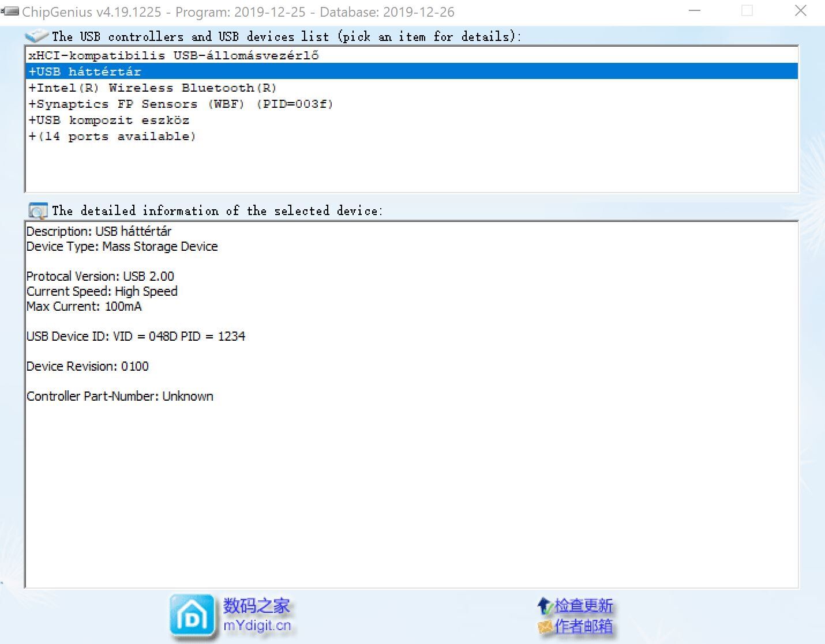Visit the mYdigit.cn link
825x644 pixels.
coord(257,626)
